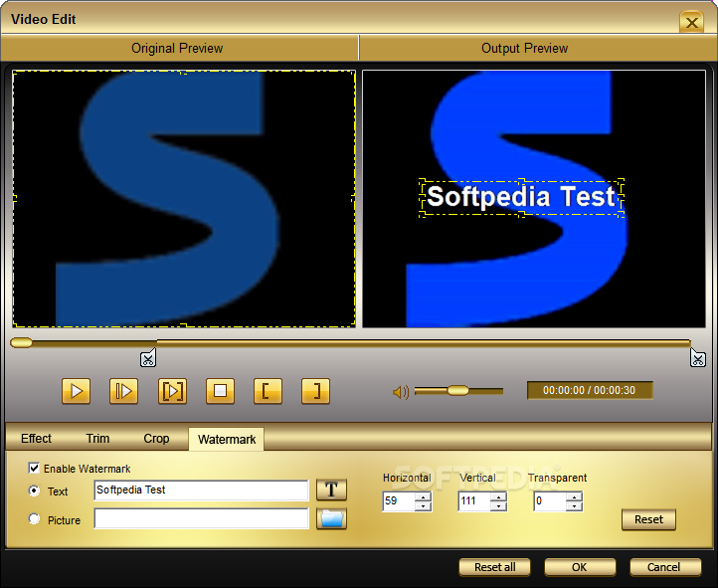Click the watermark text input field

(202, 490)
